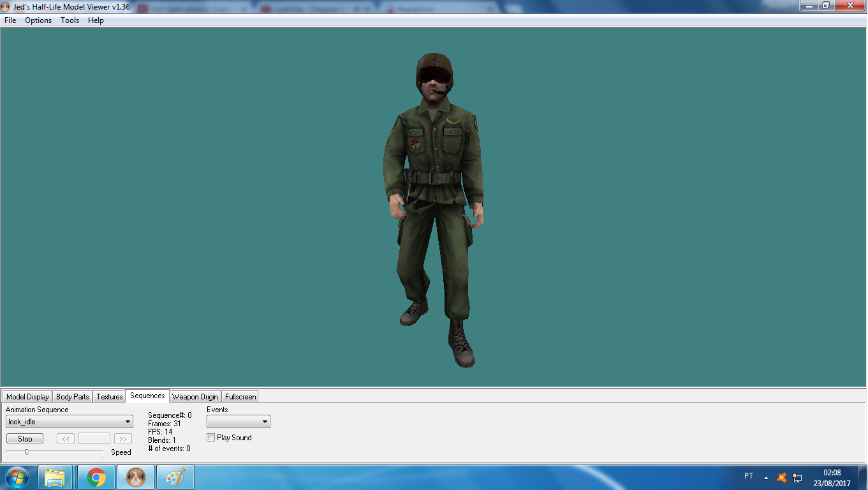Click the 'Sequence#: 0' text
Image resolution: width=868 pixels, height=490 pixels.
click(x=170, y=415)
